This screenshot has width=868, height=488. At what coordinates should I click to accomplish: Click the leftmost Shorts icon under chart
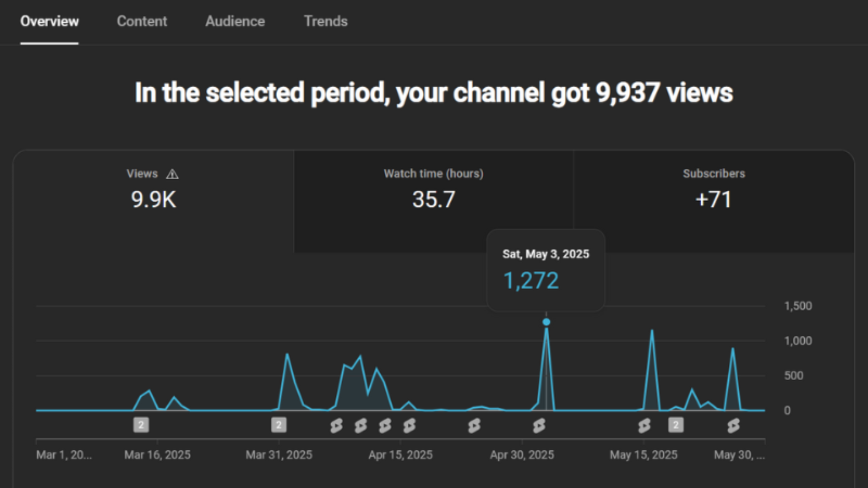(336, 426)
